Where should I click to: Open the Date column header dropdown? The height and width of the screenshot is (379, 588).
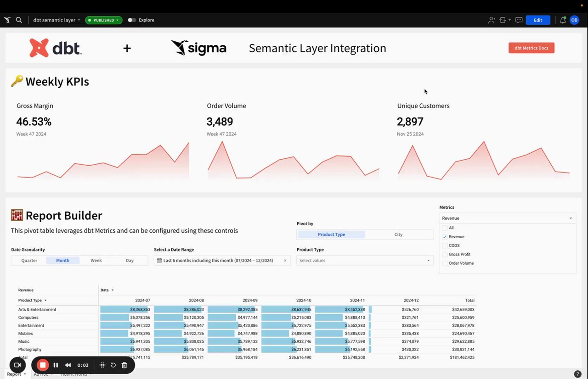tap(112, 290)
